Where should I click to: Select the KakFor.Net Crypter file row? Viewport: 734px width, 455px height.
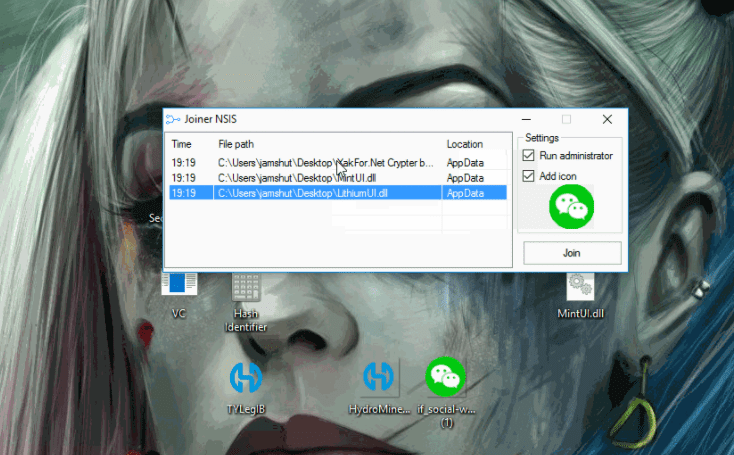pos(325,162)
